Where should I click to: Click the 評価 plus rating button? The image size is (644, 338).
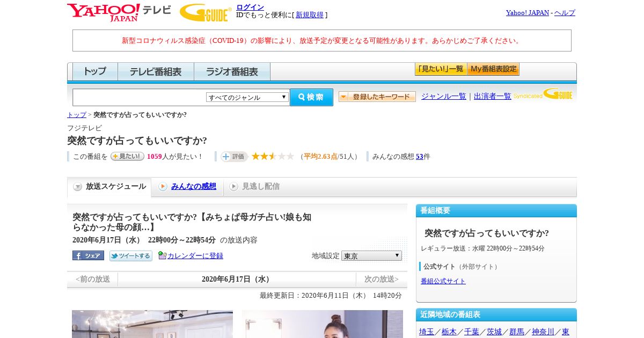point(235,157)
